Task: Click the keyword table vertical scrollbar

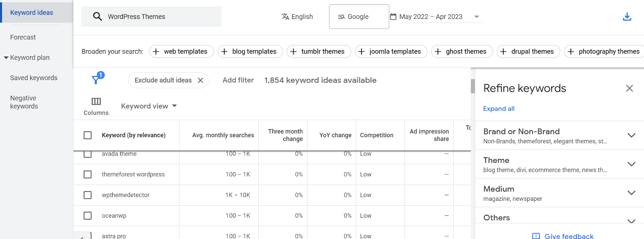Action: tap(473, 87)
